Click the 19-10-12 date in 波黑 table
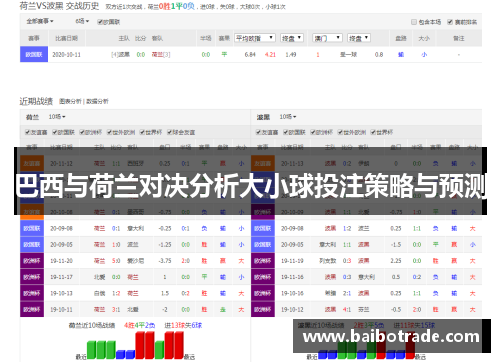The width and height of the screenshot is (500, 362). pos(292,310)
